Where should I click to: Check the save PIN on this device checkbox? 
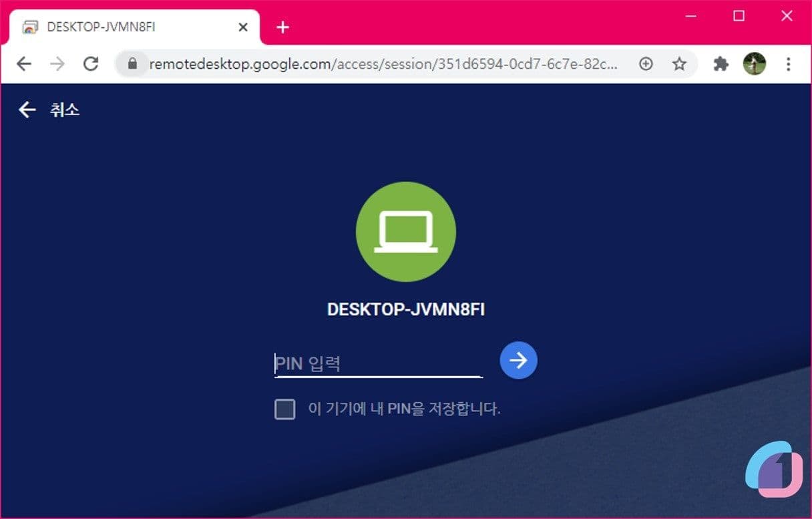pyautogui.click(x=285, y=409)
